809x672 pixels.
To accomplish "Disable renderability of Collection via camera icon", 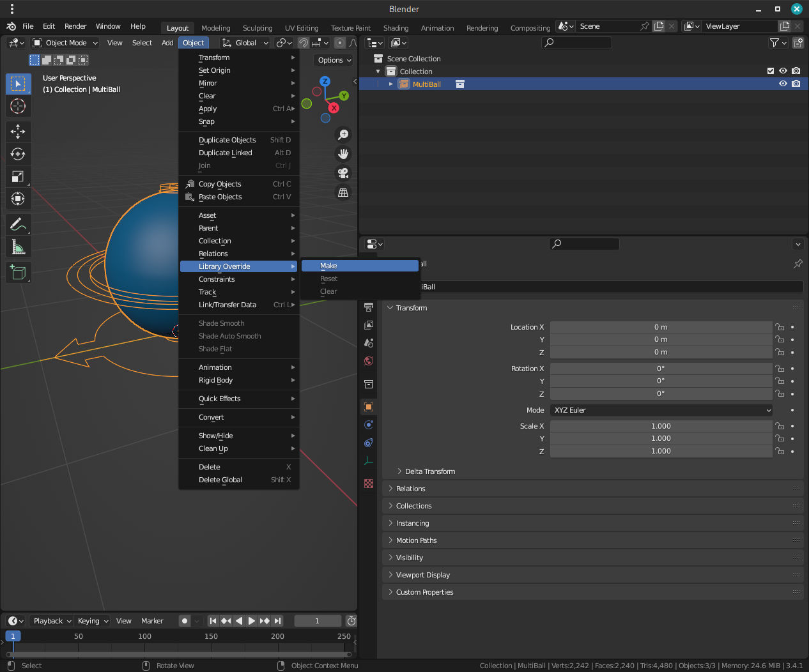I will (796, 71).
